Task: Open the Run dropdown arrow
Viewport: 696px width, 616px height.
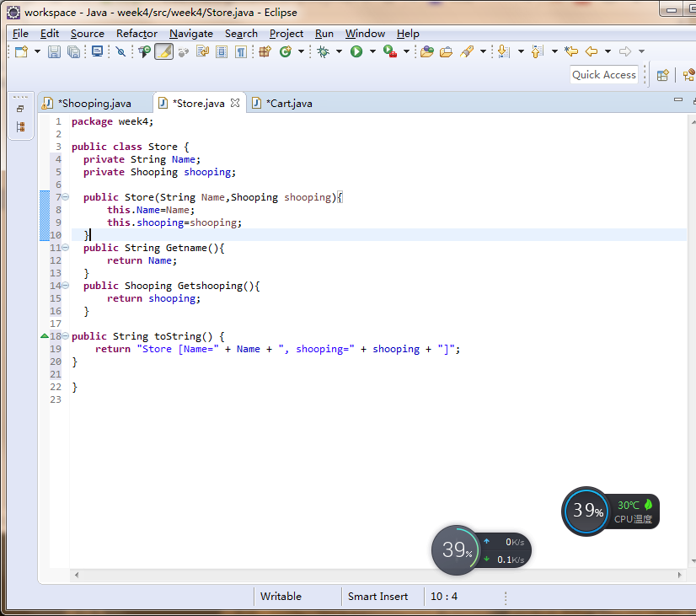Action: (372, 51)
